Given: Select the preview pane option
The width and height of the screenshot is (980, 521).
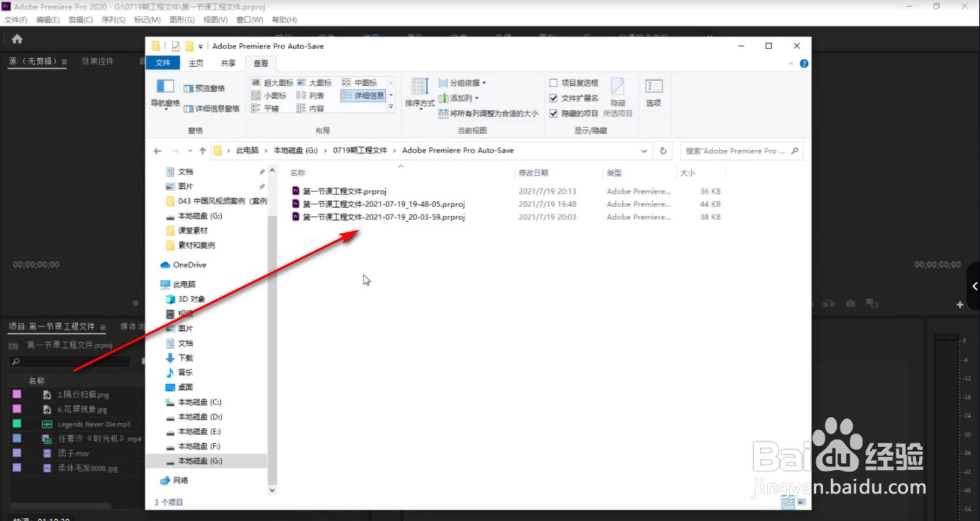Looking at the screenshot, I should [204, 88].
